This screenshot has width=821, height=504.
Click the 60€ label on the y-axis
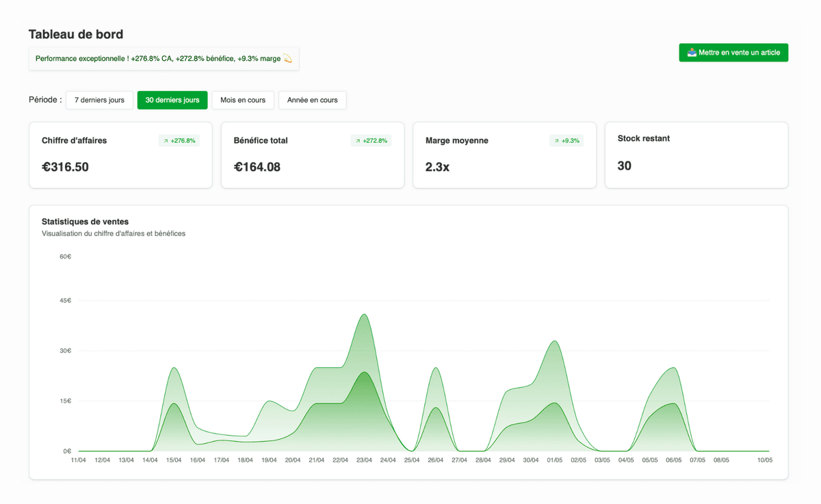65,256
